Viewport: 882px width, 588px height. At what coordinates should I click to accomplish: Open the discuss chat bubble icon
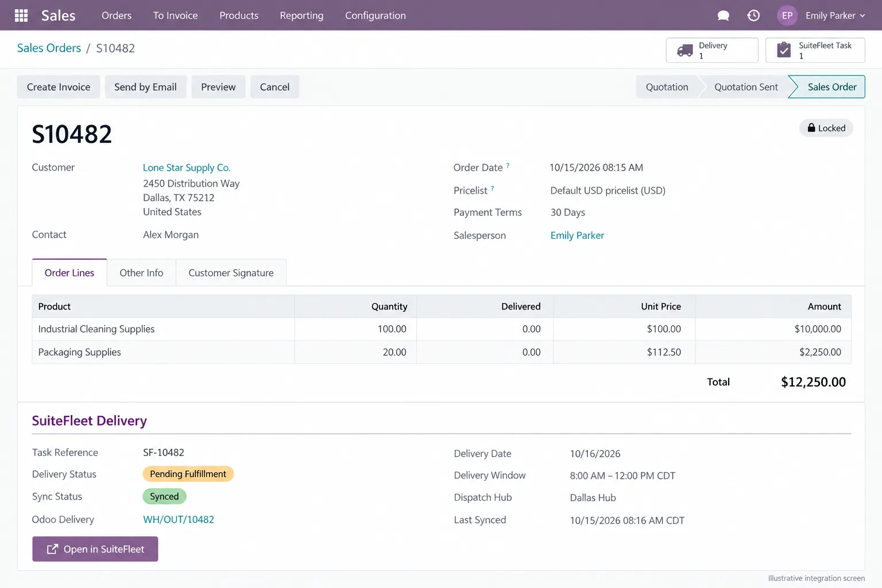[724, 16]
